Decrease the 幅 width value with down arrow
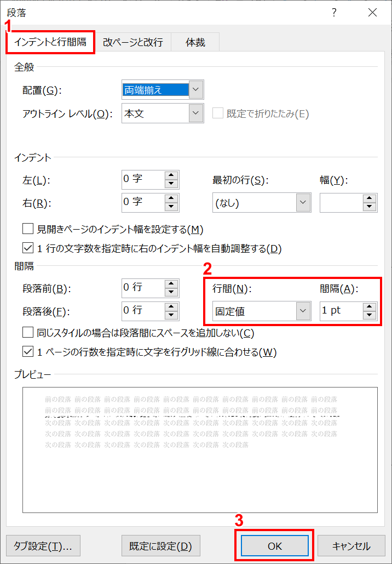 click(x=370, y=207)
